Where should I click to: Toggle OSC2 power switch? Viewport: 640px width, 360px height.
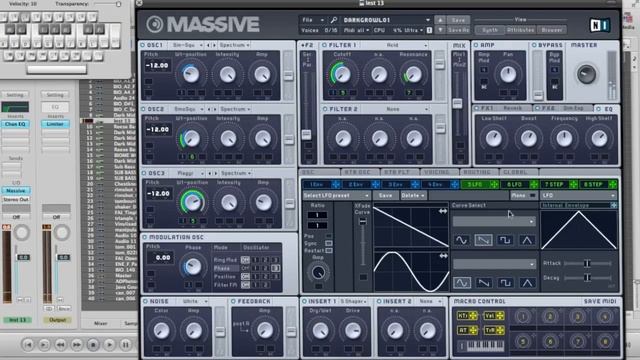[x=143, y=109]
